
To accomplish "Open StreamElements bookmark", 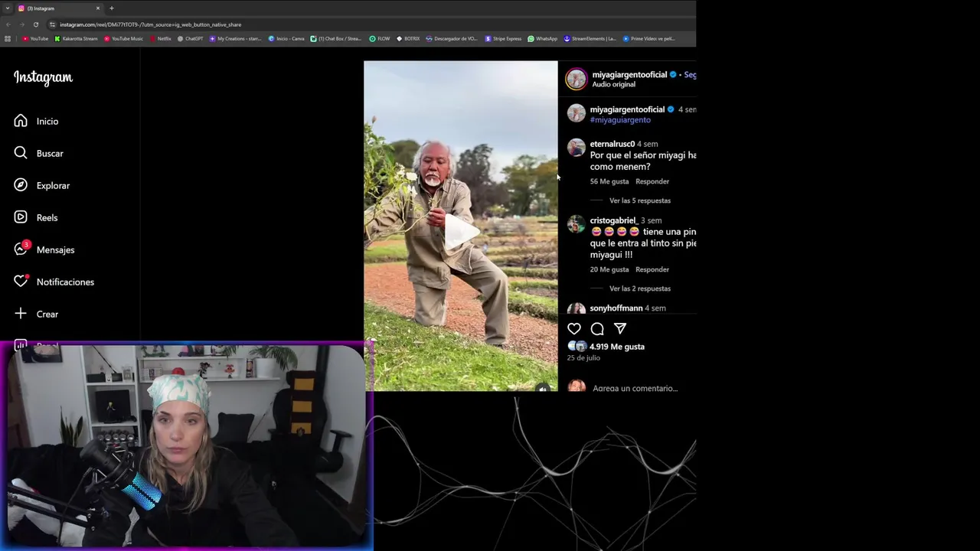I will (590, 38).
